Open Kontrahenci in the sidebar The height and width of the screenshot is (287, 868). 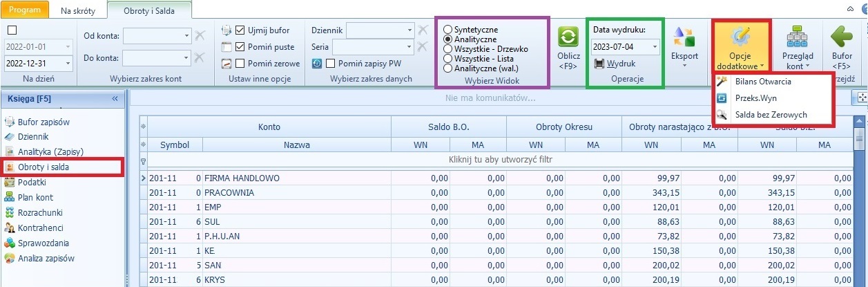click(x=40, y=228)
